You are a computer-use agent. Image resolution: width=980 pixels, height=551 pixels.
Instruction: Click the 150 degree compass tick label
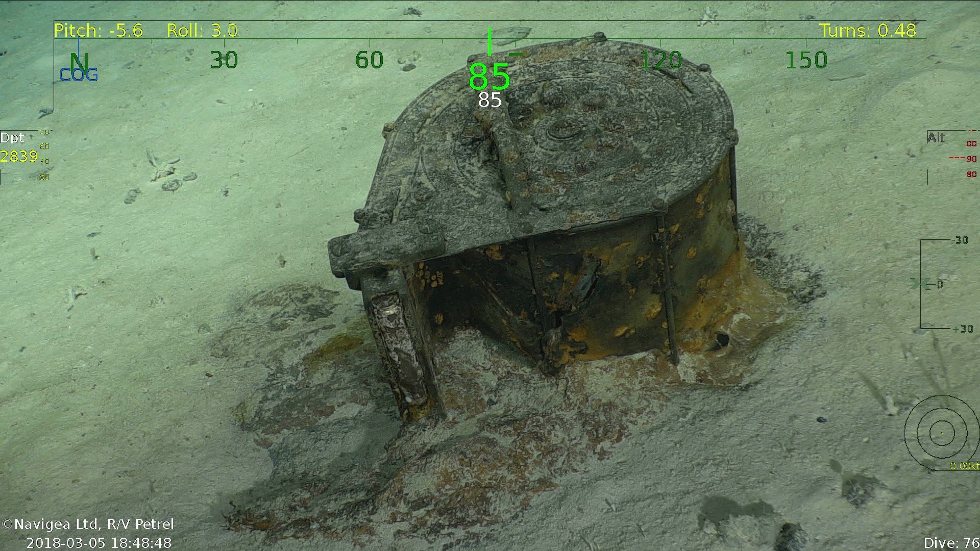pos(806,60)
